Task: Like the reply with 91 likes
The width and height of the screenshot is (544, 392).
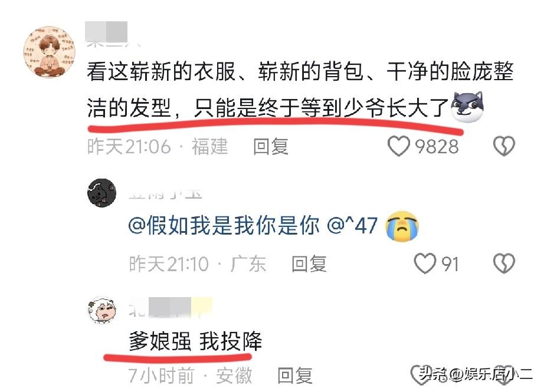Action: tap(425, 263)
